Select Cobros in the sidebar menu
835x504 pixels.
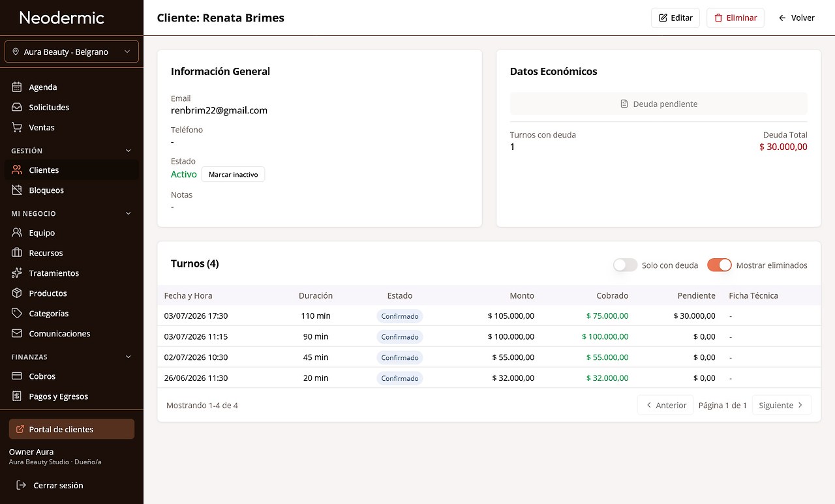72,376
